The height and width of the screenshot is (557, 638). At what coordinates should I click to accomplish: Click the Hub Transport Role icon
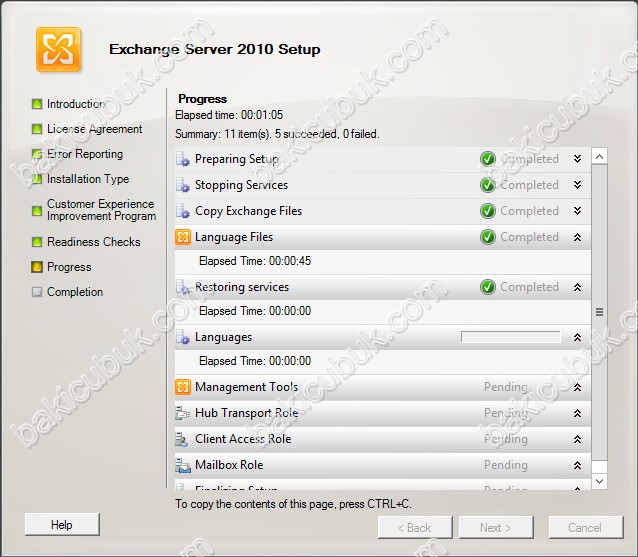pyautogui.click(x=183, y=413)
